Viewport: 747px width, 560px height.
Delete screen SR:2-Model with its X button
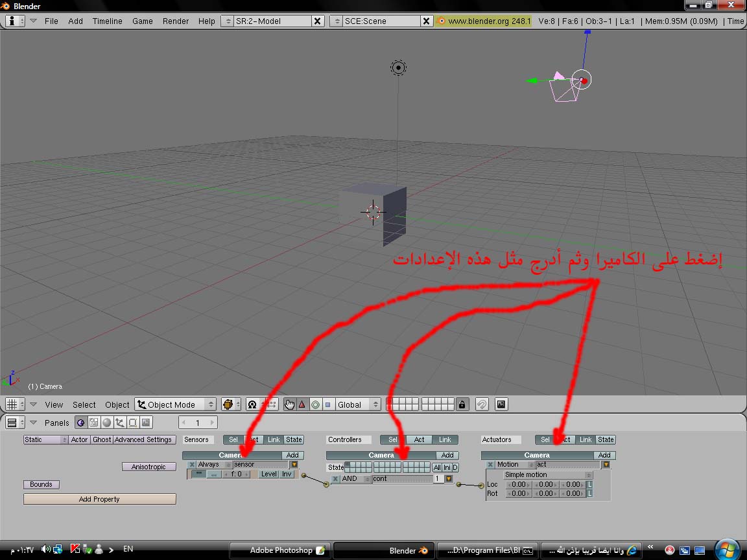[318, 21]
